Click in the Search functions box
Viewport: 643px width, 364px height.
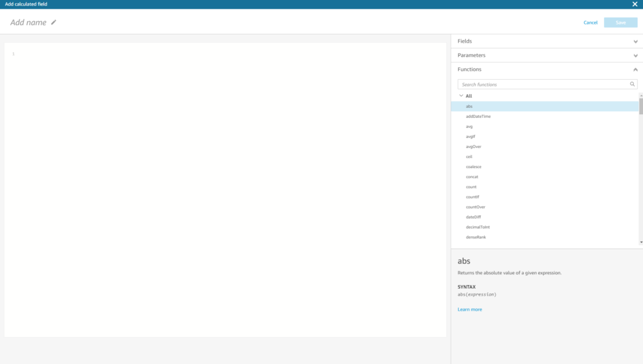pyautogui.click(x=543, y=84)
